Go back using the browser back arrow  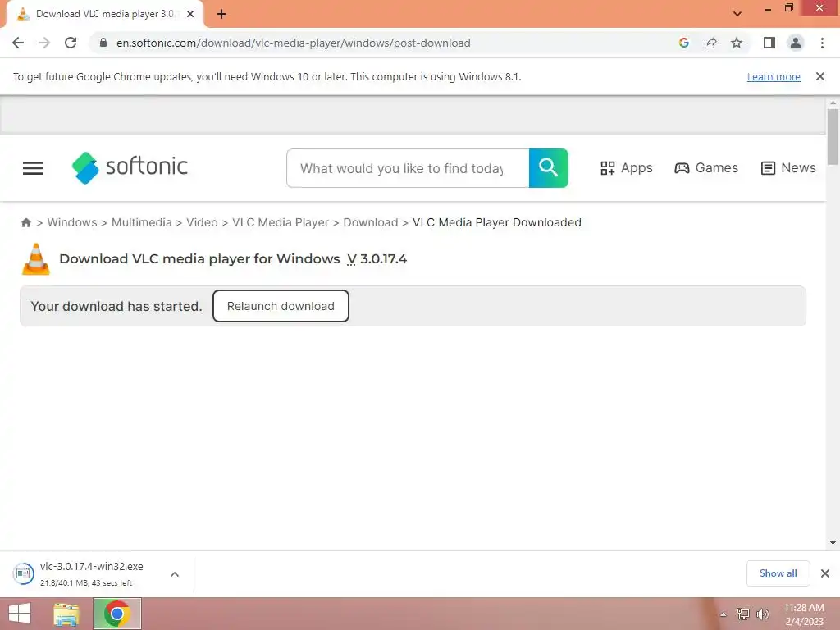(x=18, y=43)
